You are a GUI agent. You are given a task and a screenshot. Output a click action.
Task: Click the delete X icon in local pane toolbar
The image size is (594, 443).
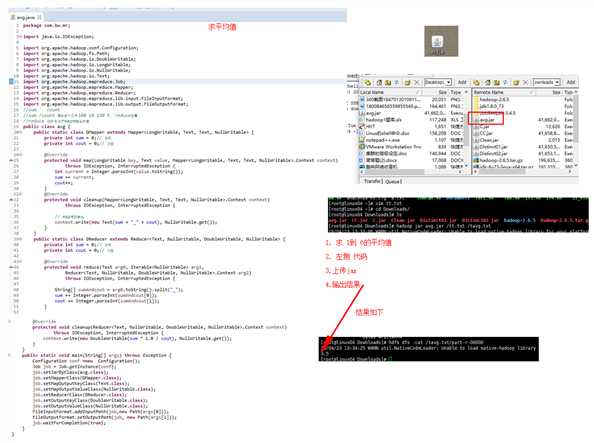[417, 83]
